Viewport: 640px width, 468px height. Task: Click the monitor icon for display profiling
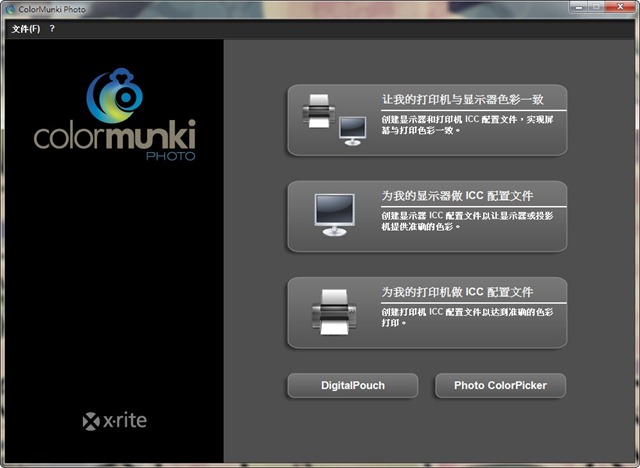click(x=334, y=215)
